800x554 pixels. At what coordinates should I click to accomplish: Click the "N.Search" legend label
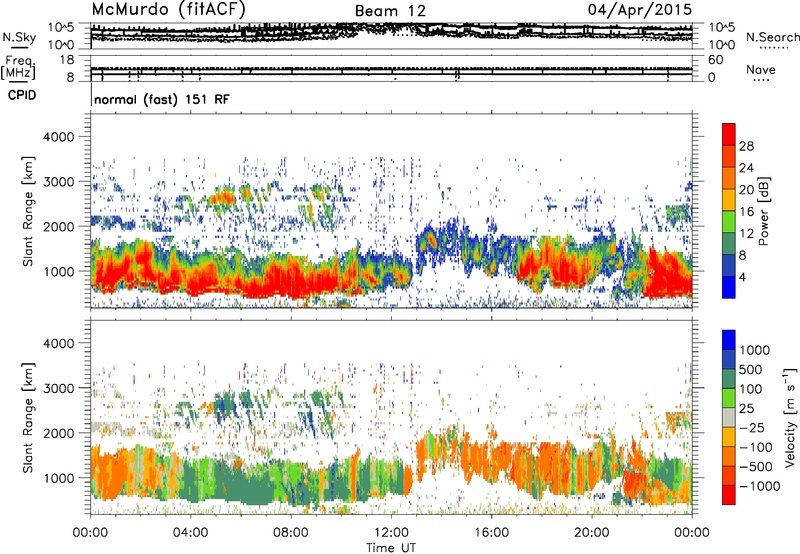772,37
